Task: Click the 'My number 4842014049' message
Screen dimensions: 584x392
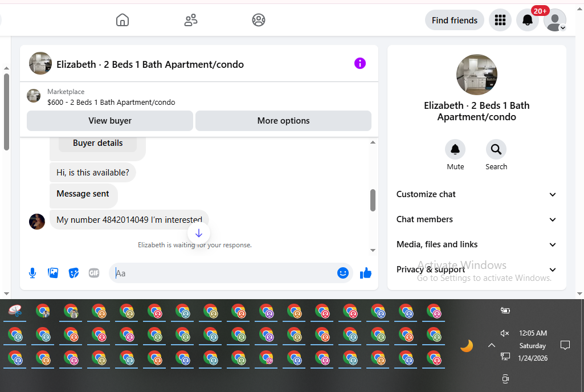Action: click(x=129, y=220)
